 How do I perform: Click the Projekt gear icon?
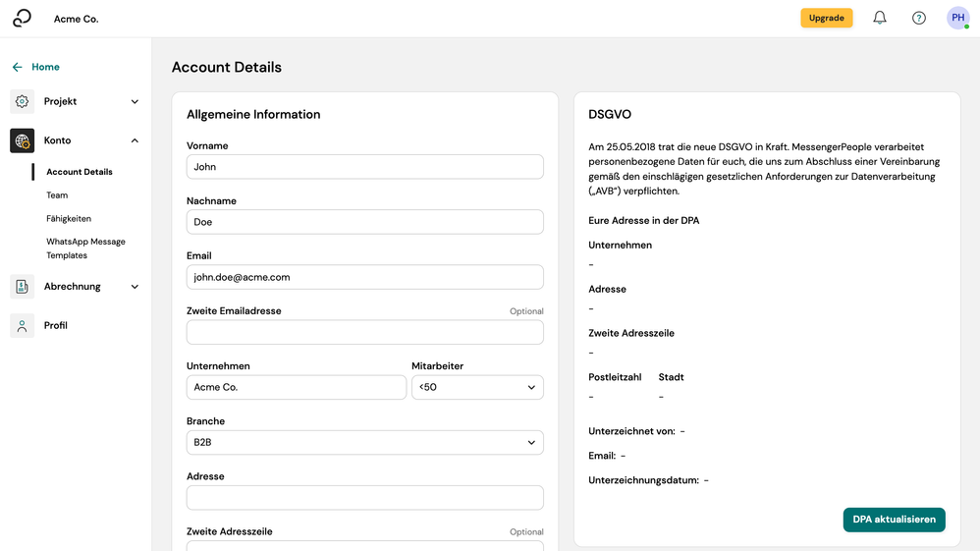[23, 101]
